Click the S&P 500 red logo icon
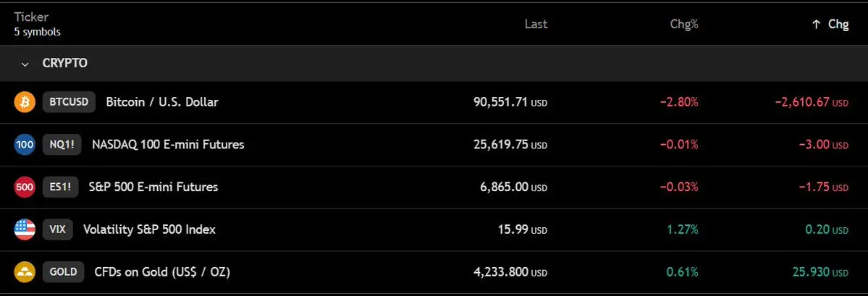The image size is (868, 296). click(25, 187)
